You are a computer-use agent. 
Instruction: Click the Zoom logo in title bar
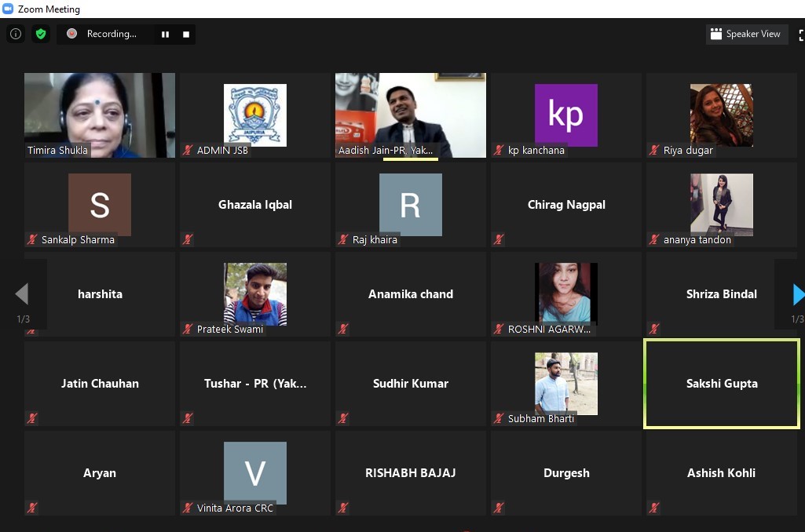click(x=8, y=9)
